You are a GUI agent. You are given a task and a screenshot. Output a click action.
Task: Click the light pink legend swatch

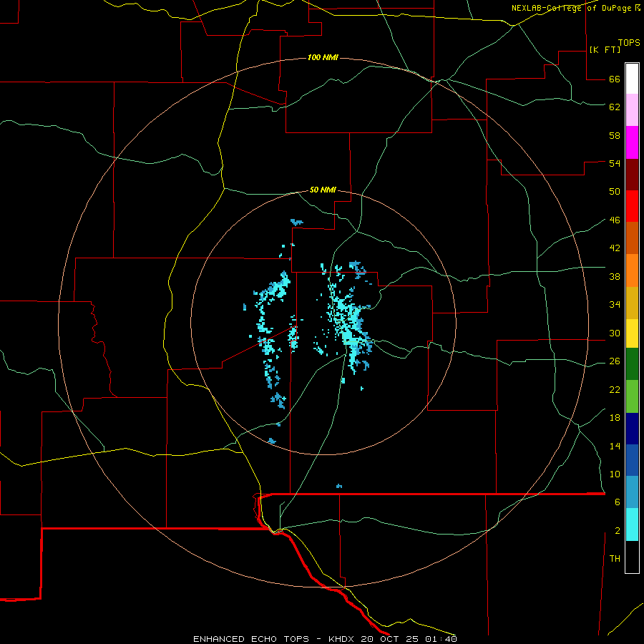(632, 110)
